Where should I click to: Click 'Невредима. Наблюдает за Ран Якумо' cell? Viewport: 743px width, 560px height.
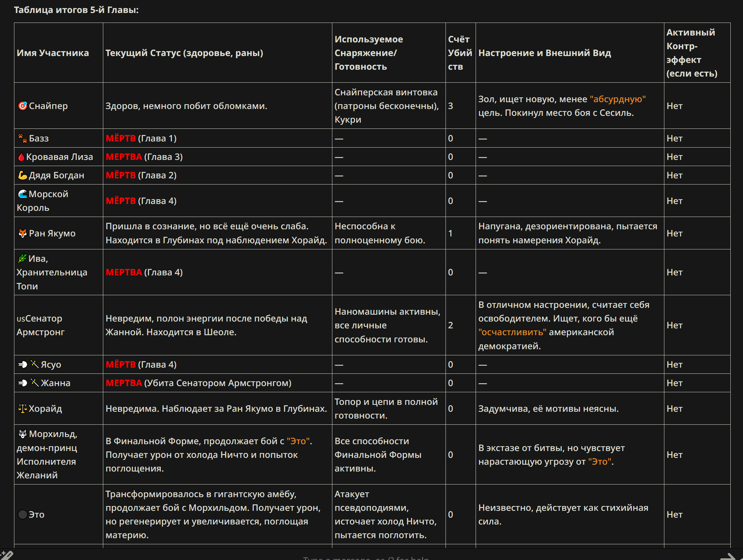coord(217,409)
